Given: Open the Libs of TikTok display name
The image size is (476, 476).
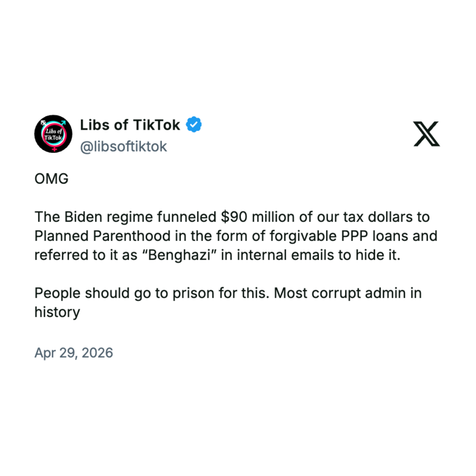Looking at the screenshot, I should 130,126.
